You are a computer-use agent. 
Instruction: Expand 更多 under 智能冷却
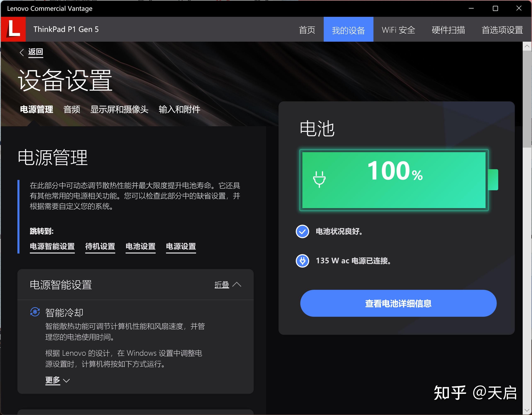point(57,380)
